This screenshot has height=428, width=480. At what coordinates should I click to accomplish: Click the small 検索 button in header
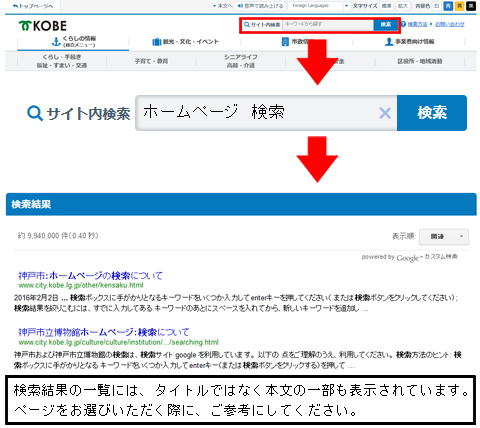(x=386, y=25)
